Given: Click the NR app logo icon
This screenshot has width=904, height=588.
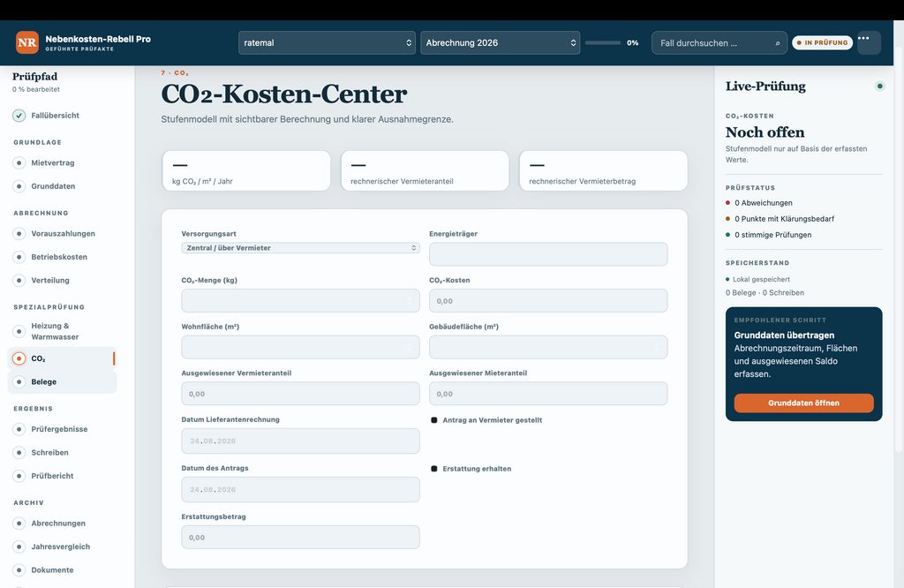Looking at the screenshot, I should 27,42.
